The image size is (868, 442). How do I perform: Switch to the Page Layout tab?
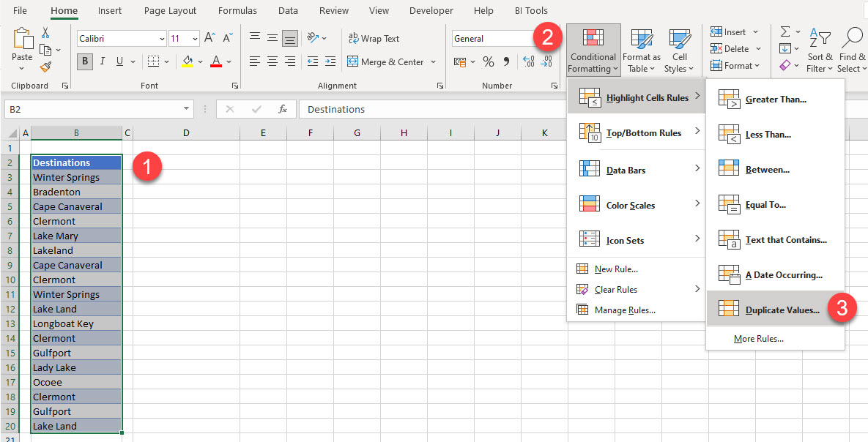tap(170, 11)
